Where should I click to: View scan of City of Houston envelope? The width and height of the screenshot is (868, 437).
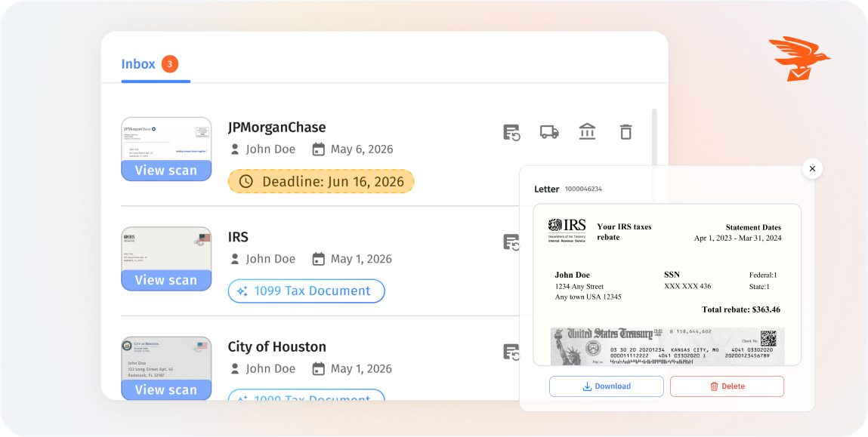[x=166, y=389]
